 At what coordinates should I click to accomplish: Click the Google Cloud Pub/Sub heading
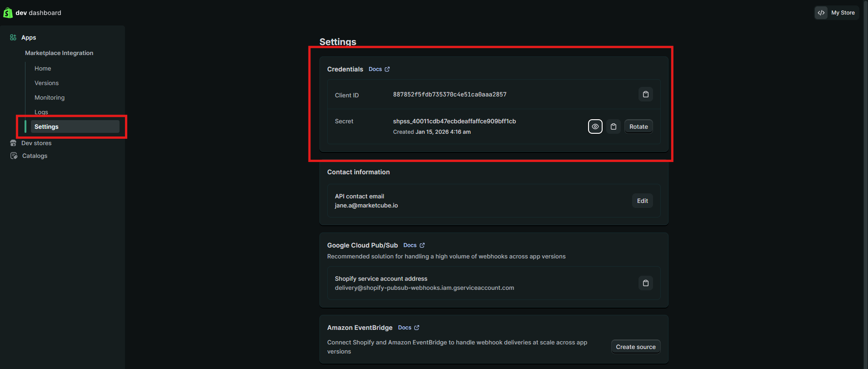362,245
